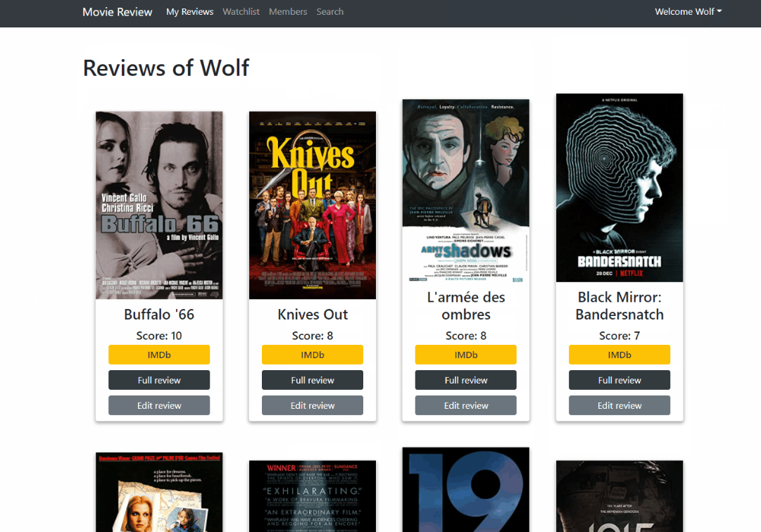The height and width of the screenshot is (532, 761).
Task: Edit the Knives Out review
Action: tap(313, 405)
